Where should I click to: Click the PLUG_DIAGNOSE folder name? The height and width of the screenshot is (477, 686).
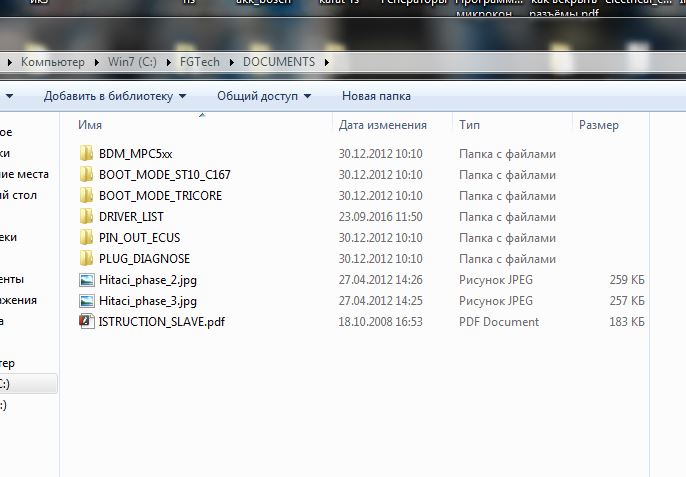[144, 259]
